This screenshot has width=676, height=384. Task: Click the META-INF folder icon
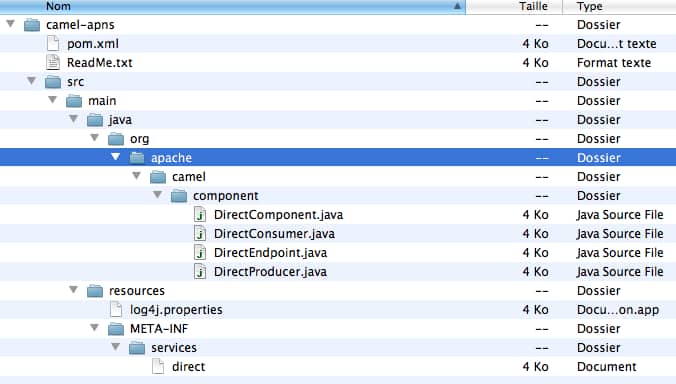[x=116, y=329]
